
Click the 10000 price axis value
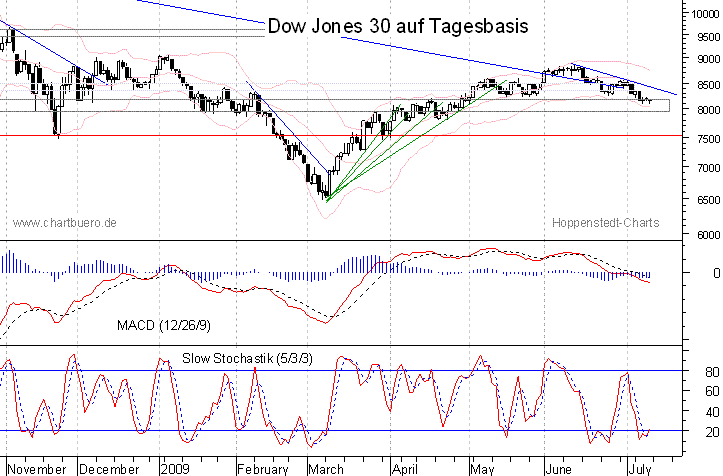(x=705, y=14)
